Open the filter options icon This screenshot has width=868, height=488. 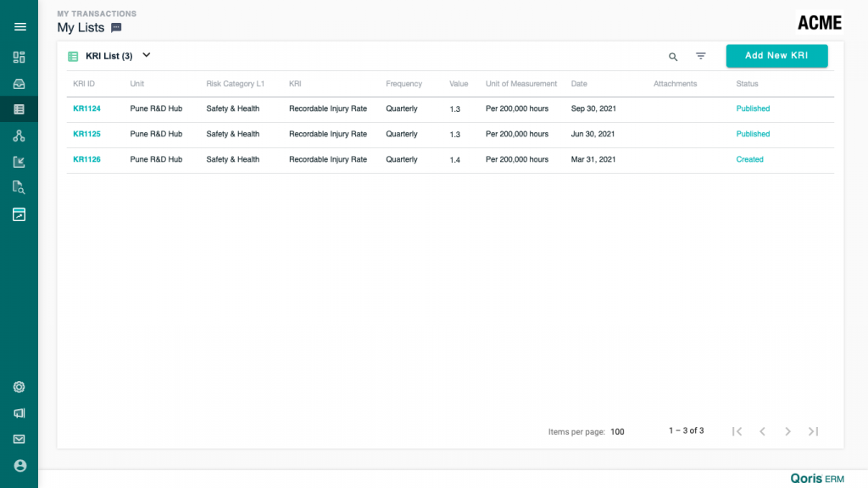click(701, 56)
